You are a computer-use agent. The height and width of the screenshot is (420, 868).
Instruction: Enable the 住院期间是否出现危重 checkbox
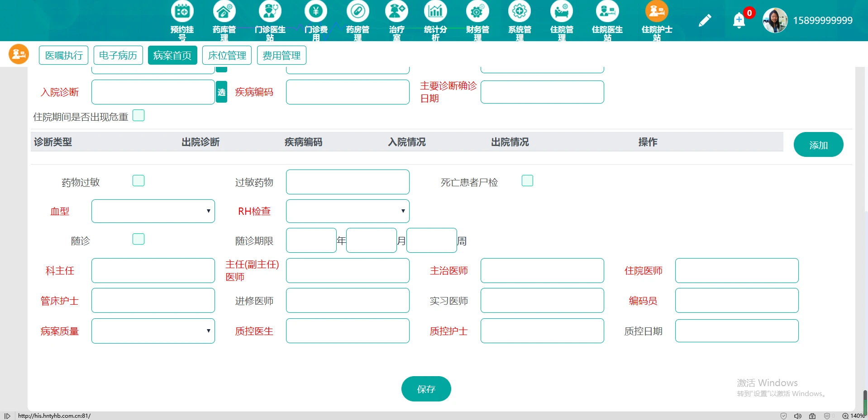138,115
